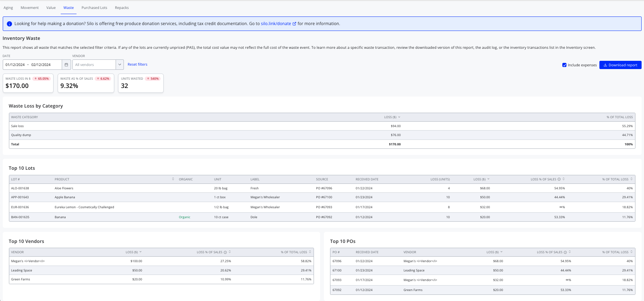Viewport: 644px width, 301px height.
Task: Sort Top 10 POs by LOSS ($) chevron
Action: coord(501,252)
